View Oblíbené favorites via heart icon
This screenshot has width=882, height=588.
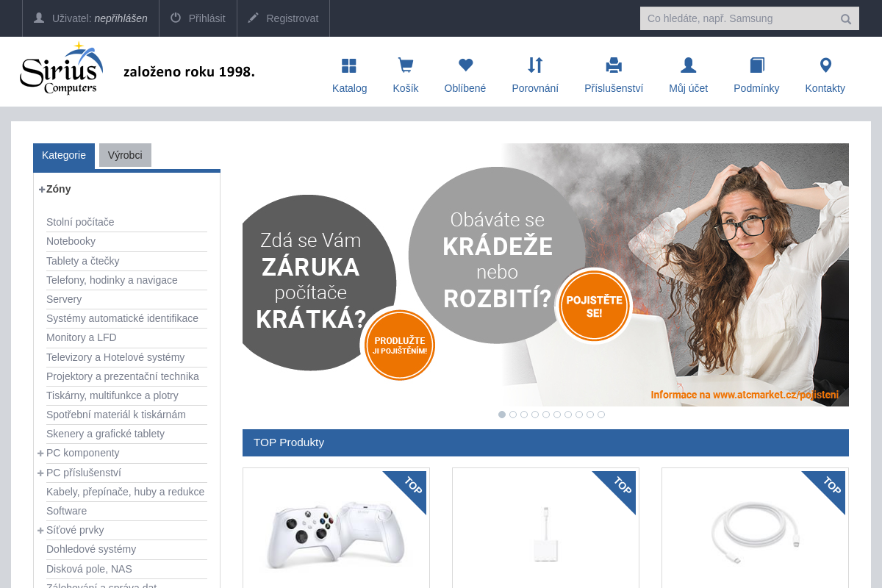pyautogui.click(x=465, y=65)
